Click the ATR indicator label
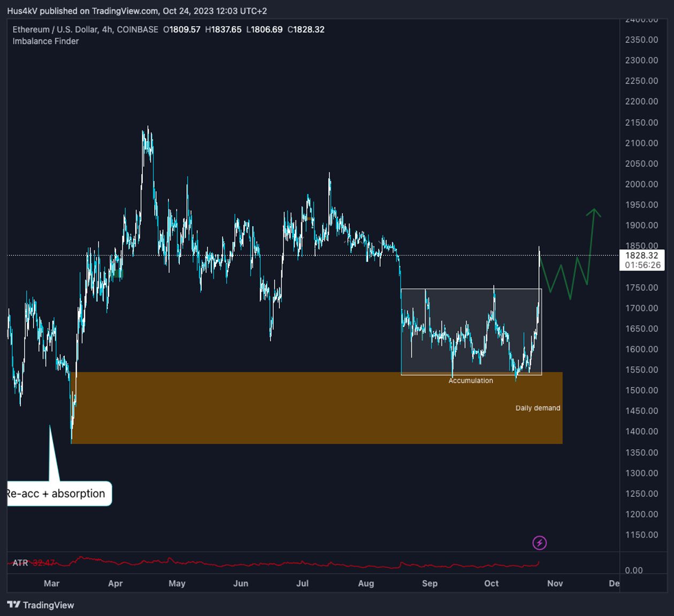This screenshot has width=674, height=616. point(20,563)
